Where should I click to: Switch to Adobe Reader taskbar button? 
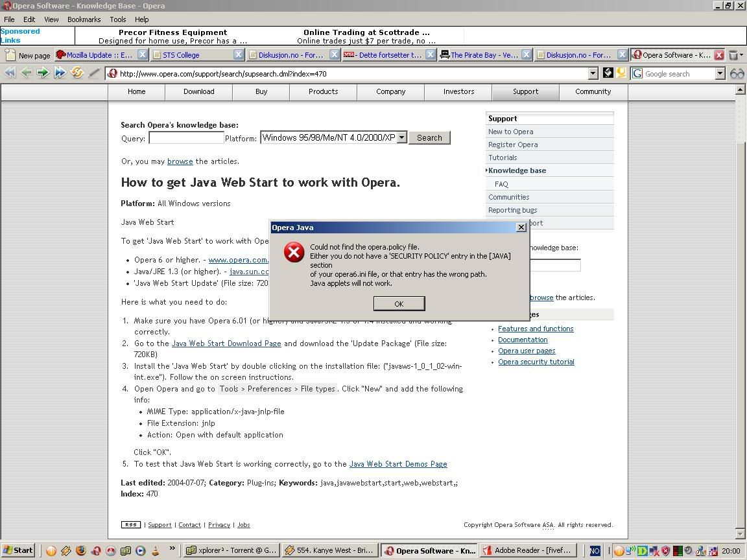point(528,550)
